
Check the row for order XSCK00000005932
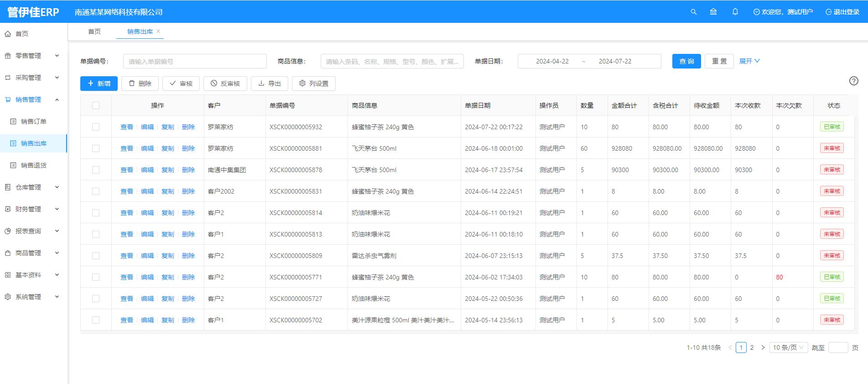(96, 127)
